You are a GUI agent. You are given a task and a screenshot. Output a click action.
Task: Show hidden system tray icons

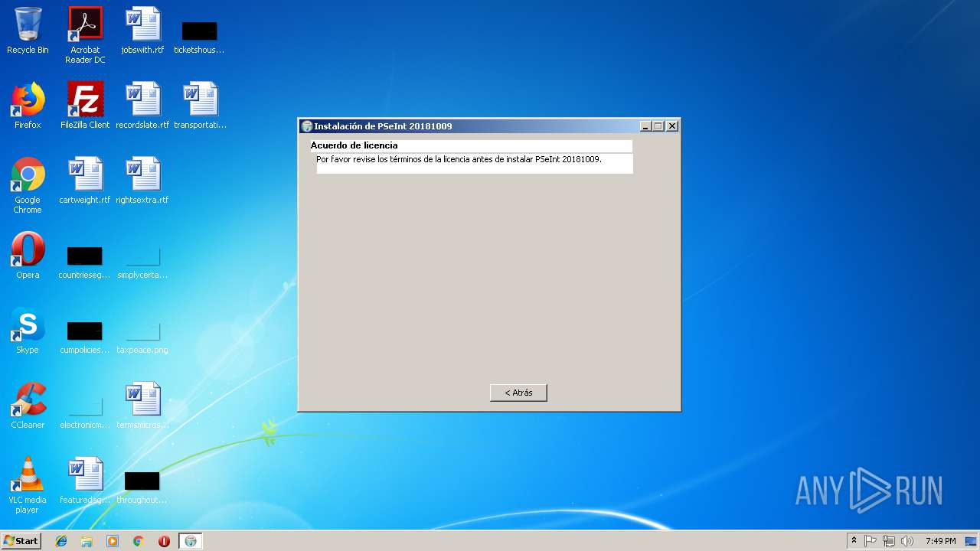(x=854, y=541)
